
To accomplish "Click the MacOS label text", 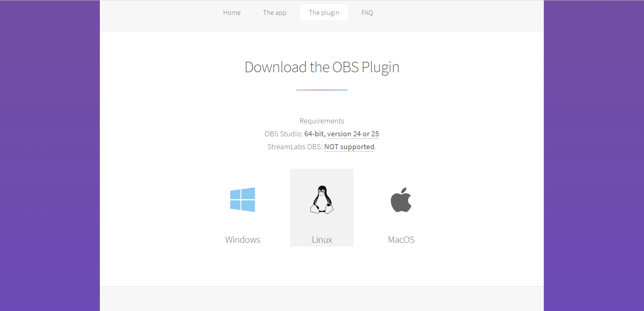I will [401, 239].
